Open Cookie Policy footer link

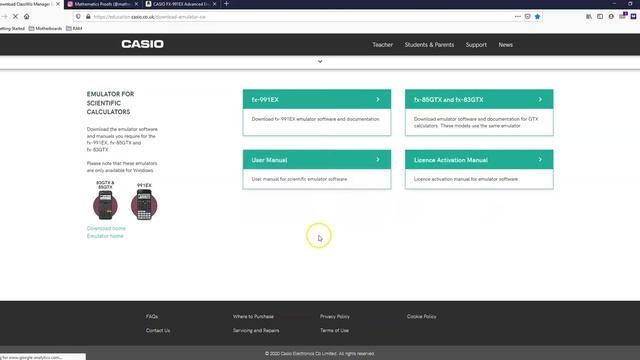422,316
